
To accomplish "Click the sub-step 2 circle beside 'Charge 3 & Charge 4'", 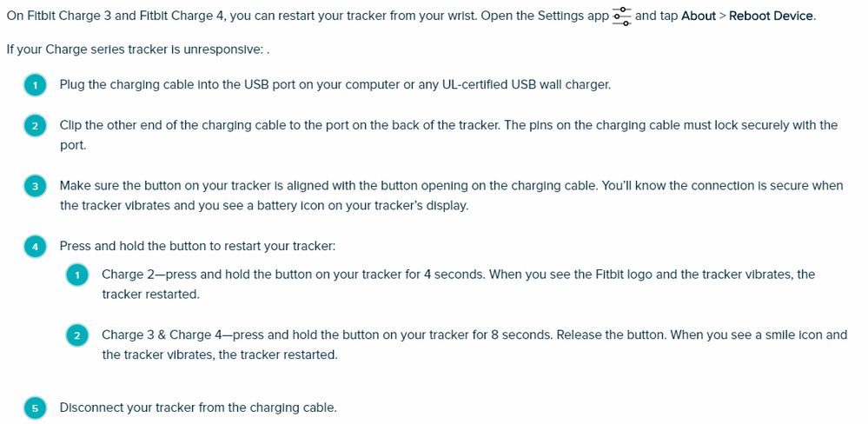I will click(77, 335).
